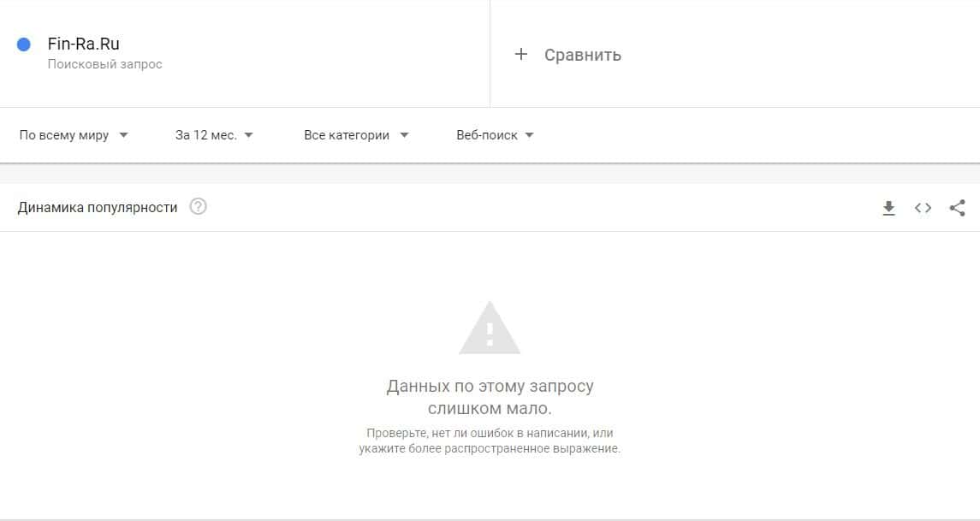Click the arrow next to Веб-поиск
This screenshot has width=980, height=521.
tap(529, 135)
